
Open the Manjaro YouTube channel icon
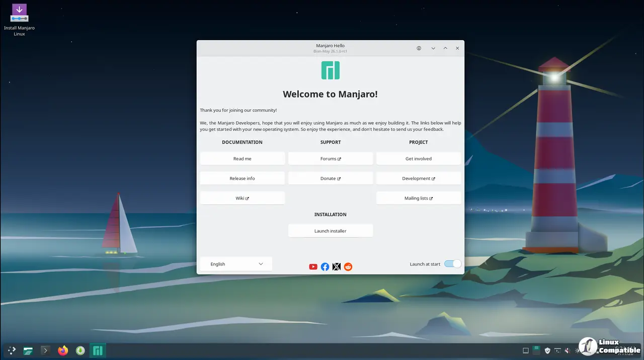pos(313,266)
